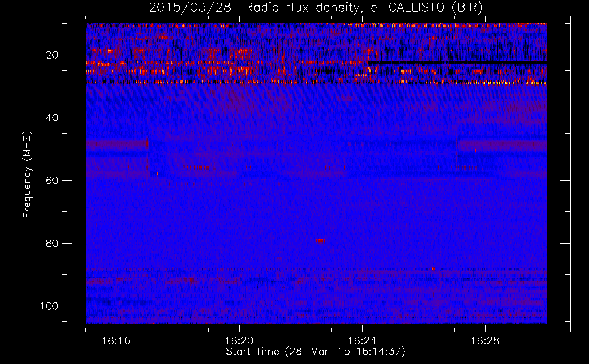589x364 pixels.
Task: Click the 100 MHz frequency tick label
Action: (x=49, y=306)
